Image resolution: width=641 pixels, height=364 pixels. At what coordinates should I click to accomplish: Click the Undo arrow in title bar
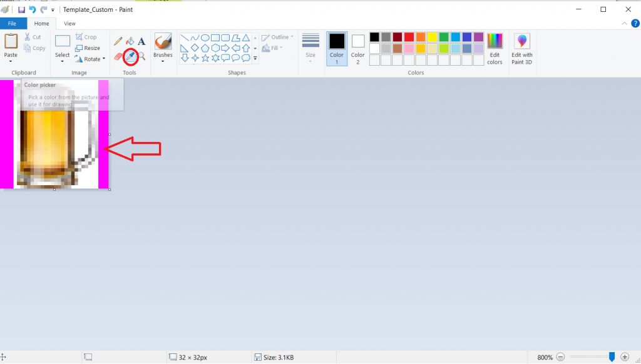(33, 10)
